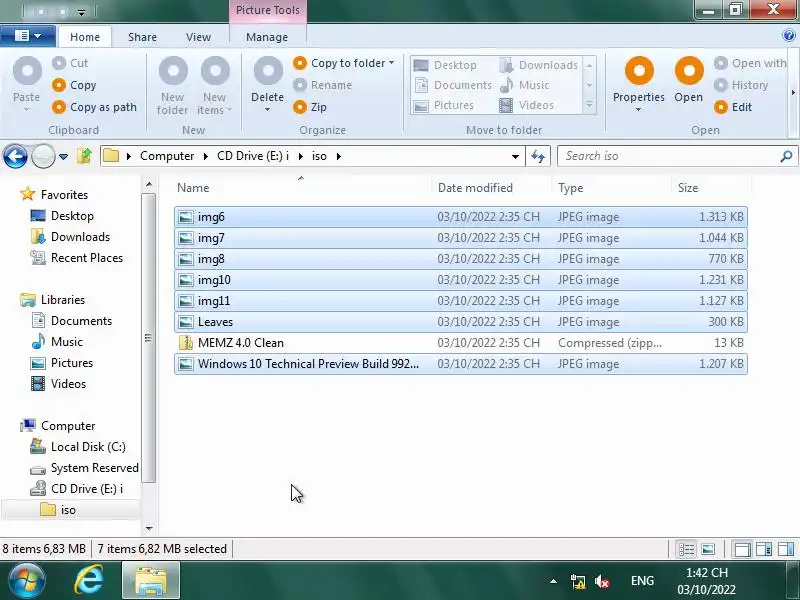Screen dimensions: 800x600
Task: Switch to large thumbnails view
Action: 708,549
